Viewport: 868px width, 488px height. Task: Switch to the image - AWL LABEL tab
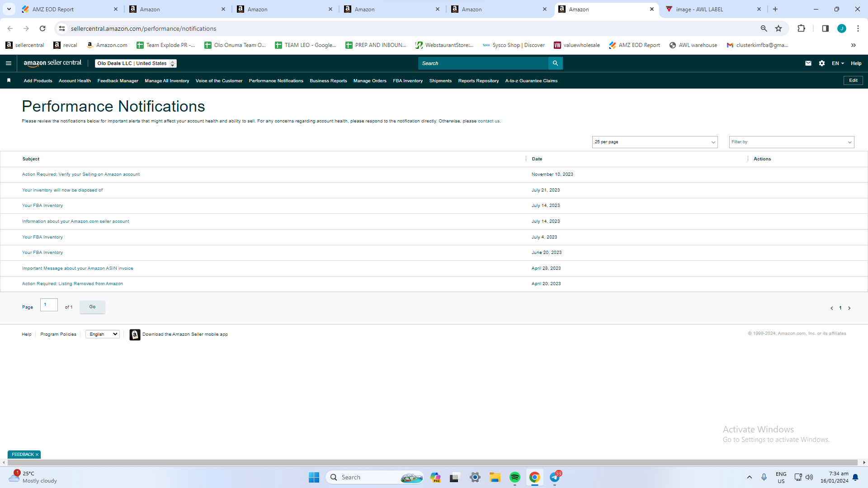click(713, 9)
